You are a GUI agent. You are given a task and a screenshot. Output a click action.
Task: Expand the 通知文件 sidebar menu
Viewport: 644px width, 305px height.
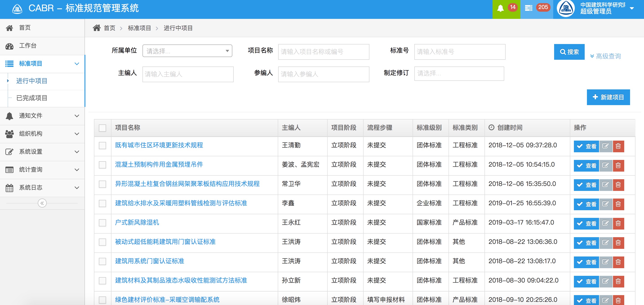42,116
